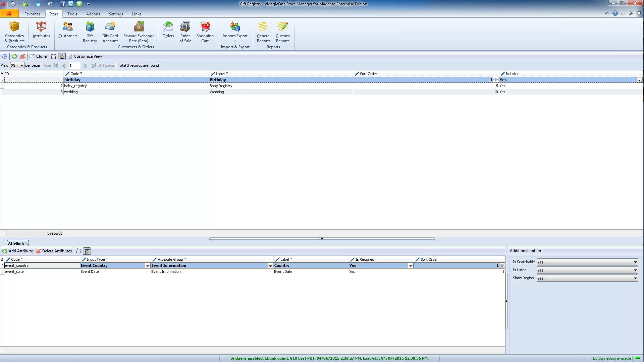Open the Show Region dropdown

[x=587, y=278]
